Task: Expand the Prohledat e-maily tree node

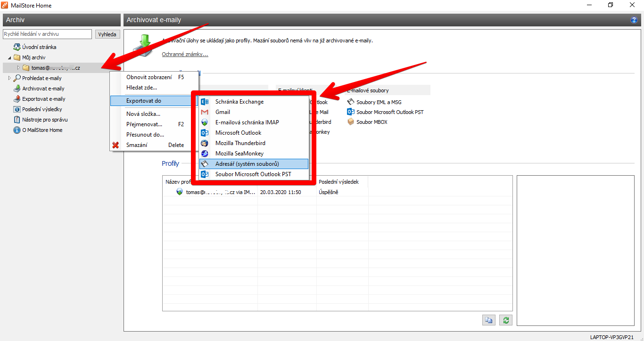Action: (x=9, y=78)
